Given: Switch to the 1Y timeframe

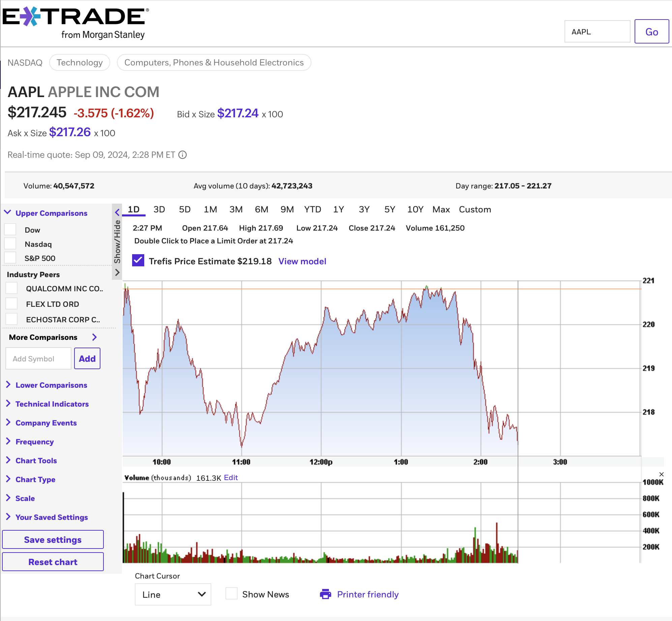Looking at the screenshot, I should tap(338, 209).
